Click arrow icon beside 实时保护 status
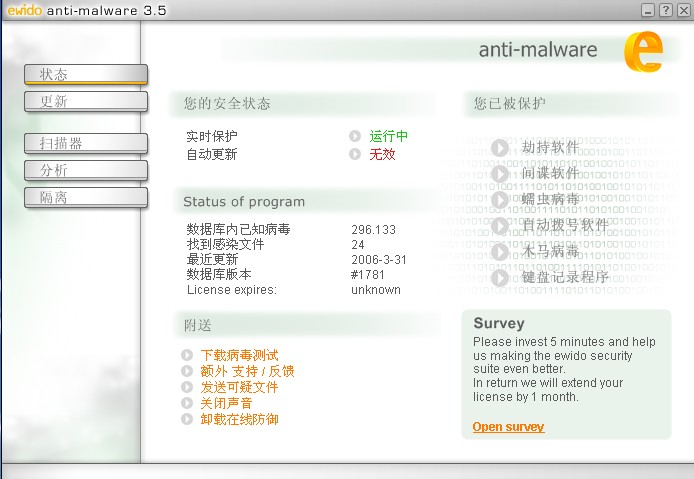The width and height of the screenshot is (694, 479). coord(355,136)
